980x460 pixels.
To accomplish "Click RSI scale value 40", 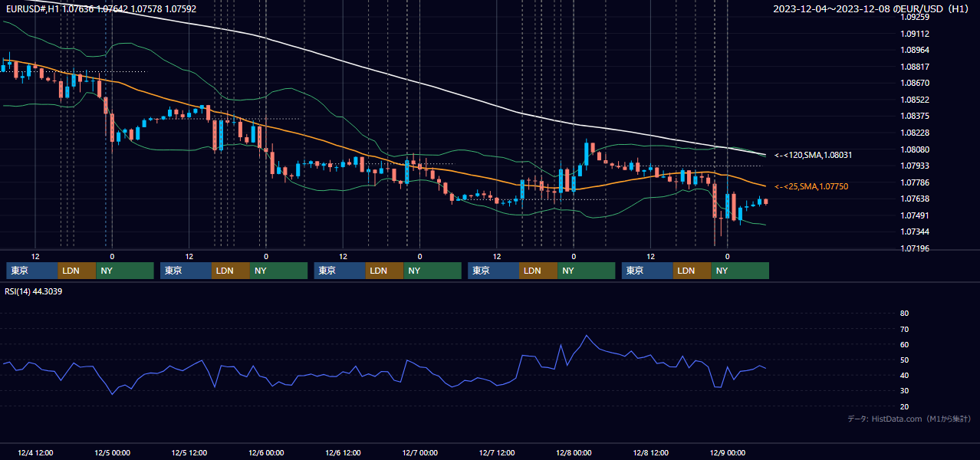I will (x=904, y=376).
